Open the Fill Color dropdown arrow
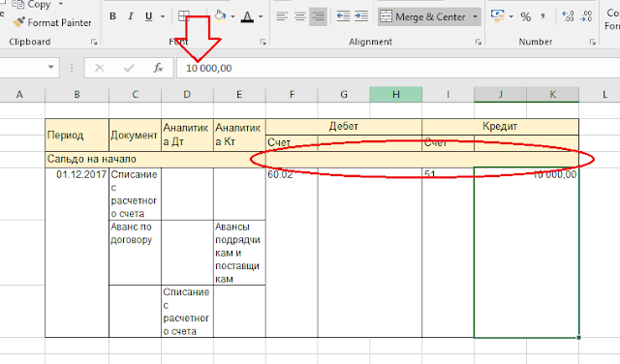 click(232, 16)
